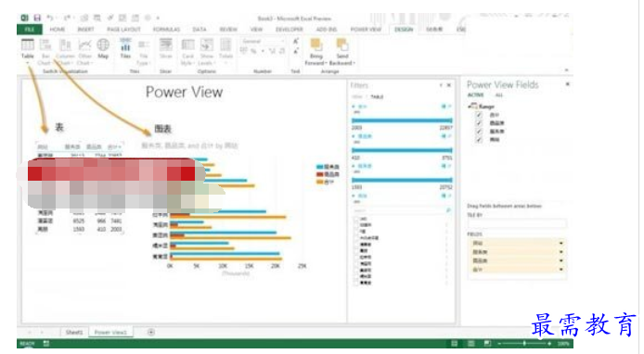Select the DESIGN ribbon tab

point(404,30)
